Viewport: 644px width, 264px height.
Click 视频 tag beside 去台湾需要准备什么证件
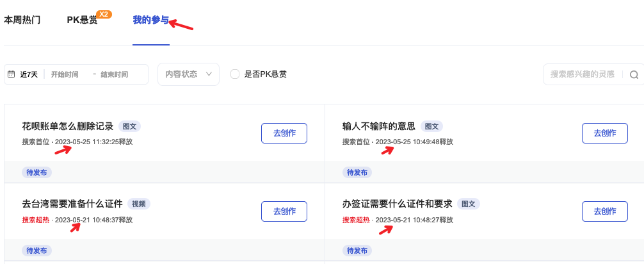(x=138, y=204)
